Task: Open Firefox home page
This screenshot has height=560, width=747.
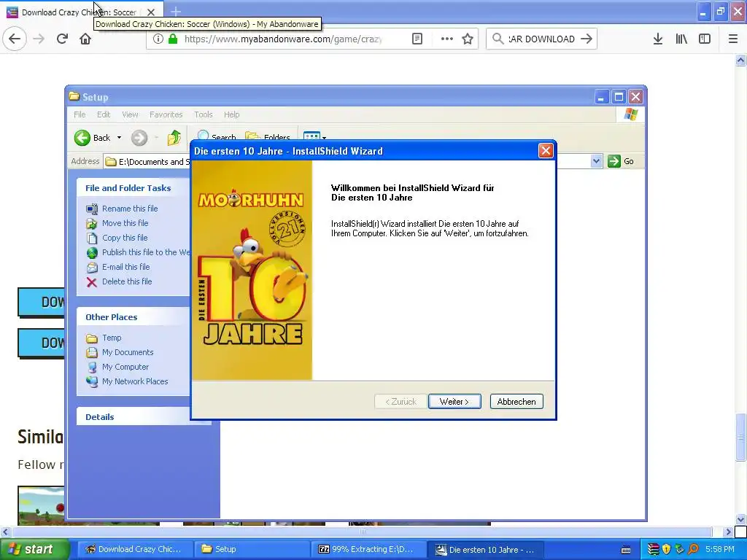Action: point(85,39)
